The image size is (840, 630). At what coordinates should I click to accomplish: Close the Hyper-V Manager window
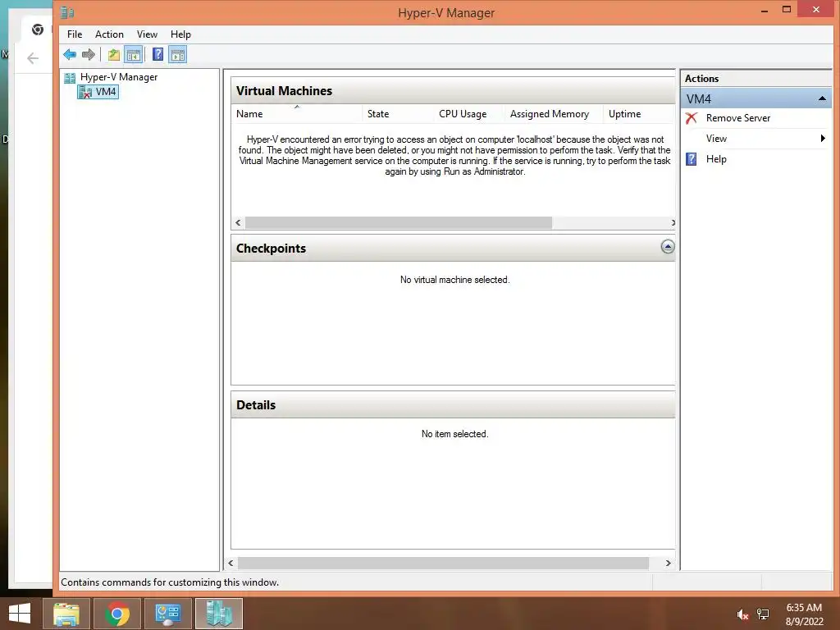[x=815, y=9]
